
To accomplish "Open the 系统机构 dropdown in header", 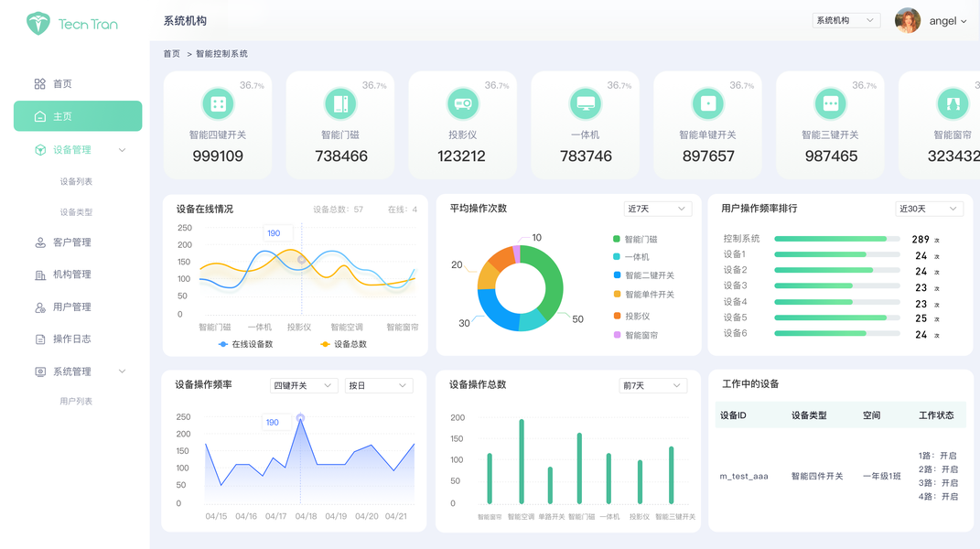I will [846, 21].
